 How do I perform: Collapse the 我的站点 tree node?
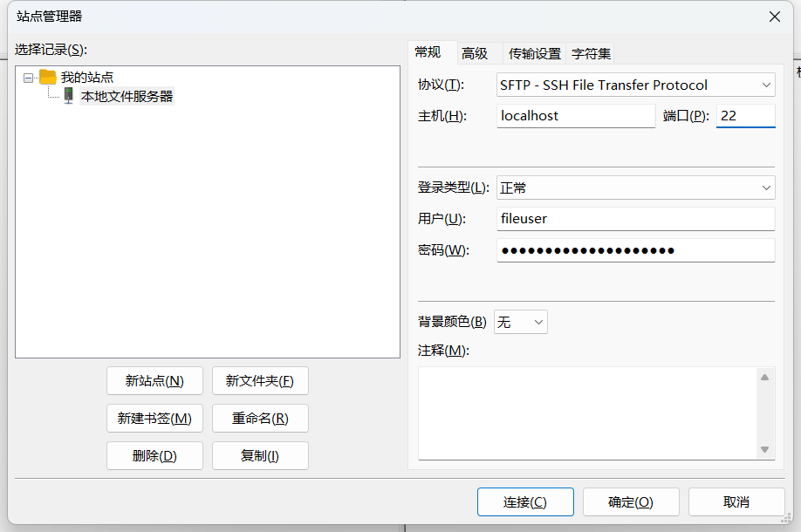(28, 78)
